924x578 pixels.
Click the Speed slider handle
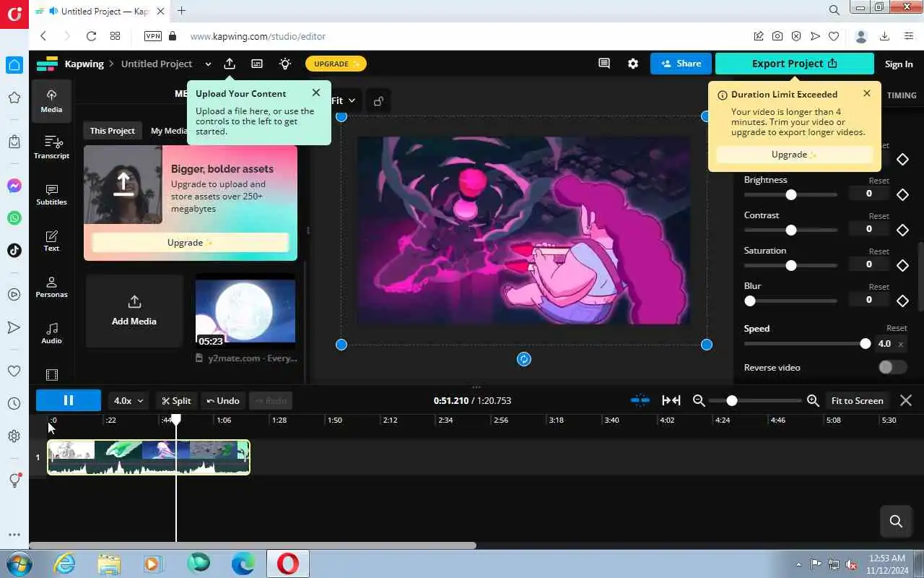pos(866,344)
